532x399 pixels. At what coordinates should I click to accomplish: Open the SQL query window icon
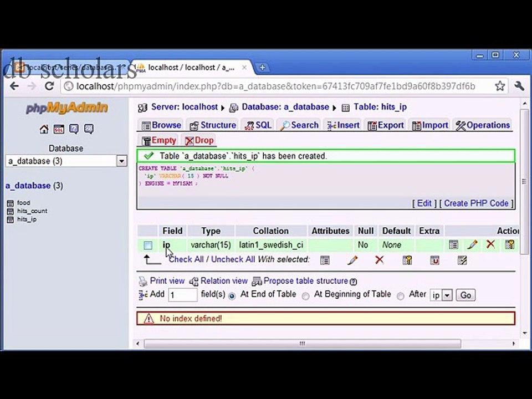coord(59,129)
